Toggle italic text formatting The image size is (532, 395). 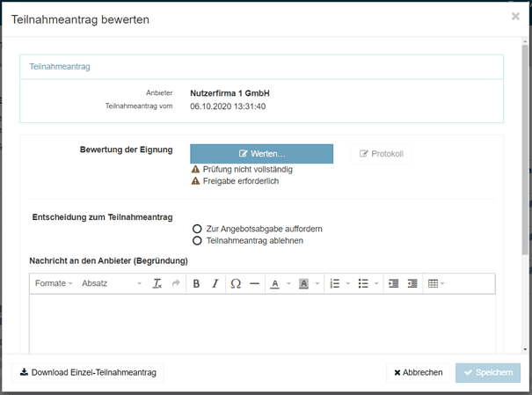click(215, 284)
